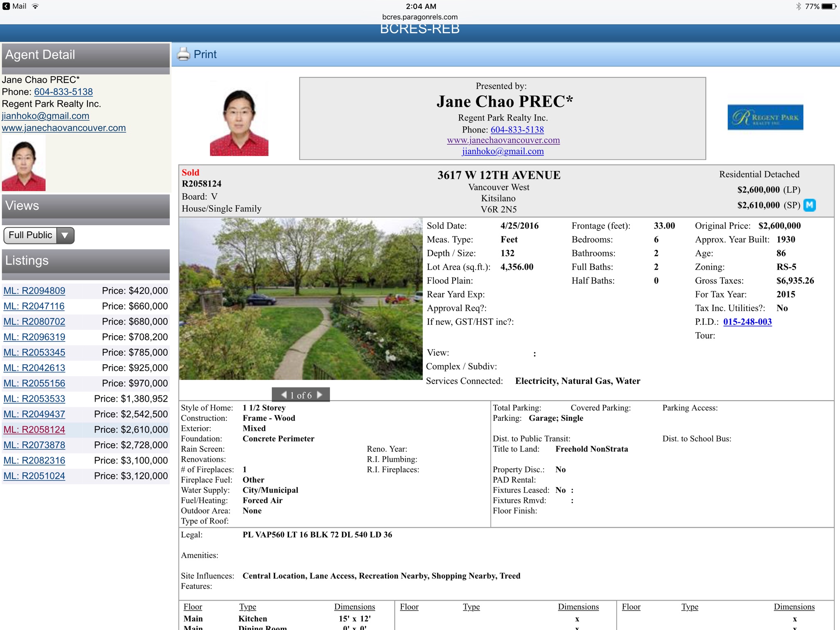The image size is (840, 630).
Task: Open the Full Public view dropdown
Action: tap(39, 235)
